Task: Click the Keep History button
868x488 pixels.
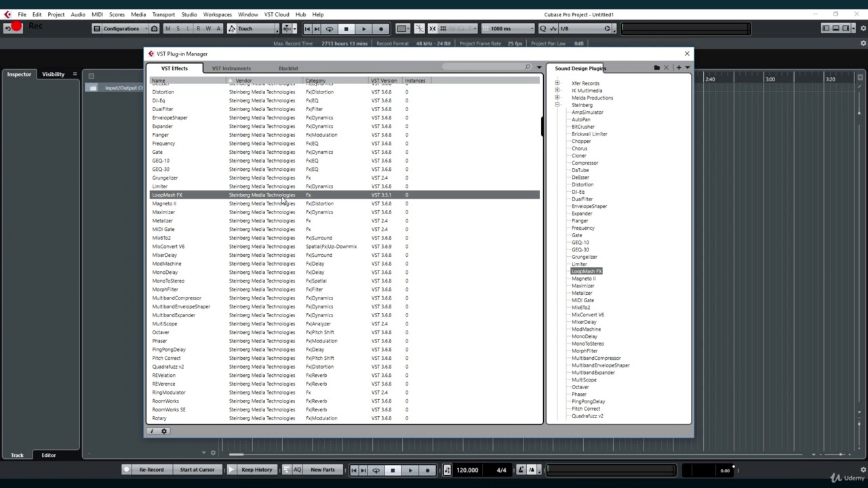Action: click(256, 470)
